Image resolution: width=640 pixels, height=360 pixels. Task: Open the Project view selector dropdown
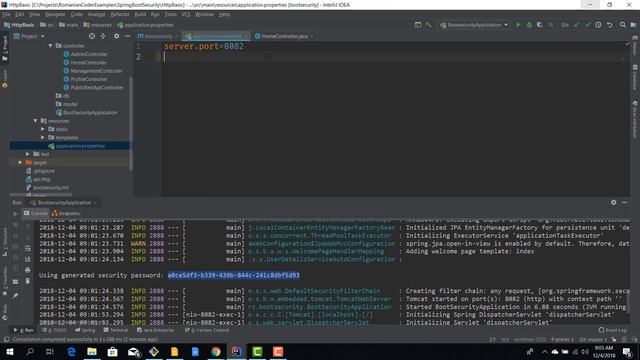tap(29, 36)
